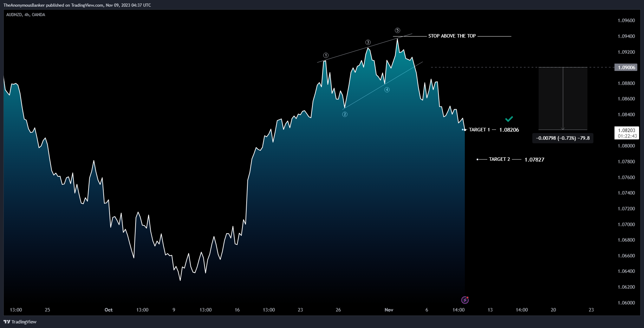Click the 1.08600 price axis label
Viewport: 644px width, 328px height.
click(626, 99)
